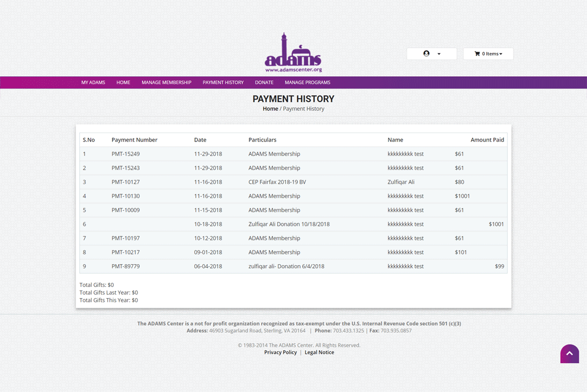Select payment number PMT-10197
The width and height of the screenshot is (587, 392).
click(126, 238)
